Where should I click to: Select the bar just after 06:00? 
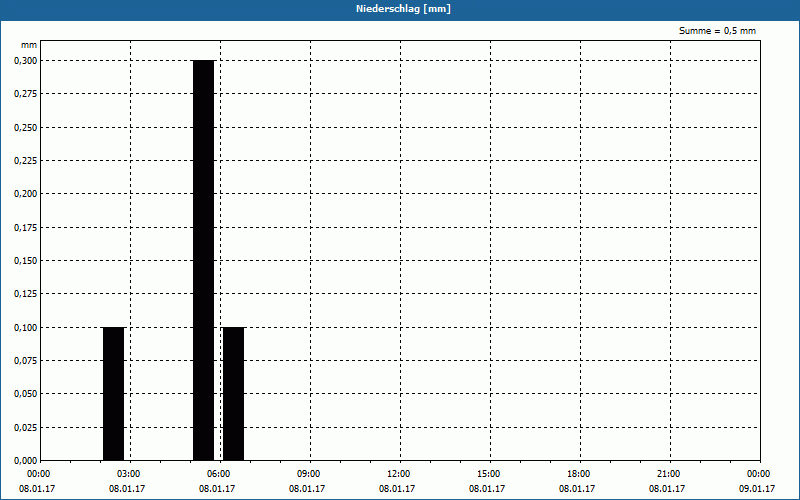[x=234, y=394]
